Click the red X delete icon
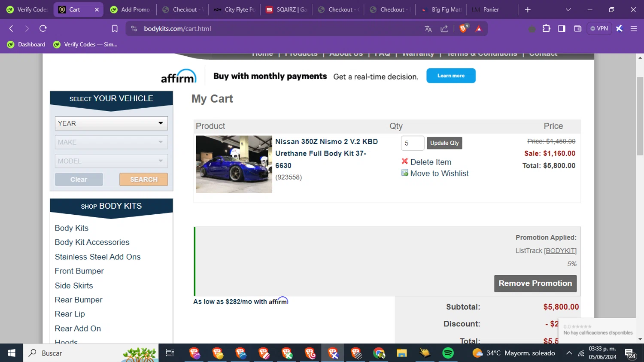 404,161
